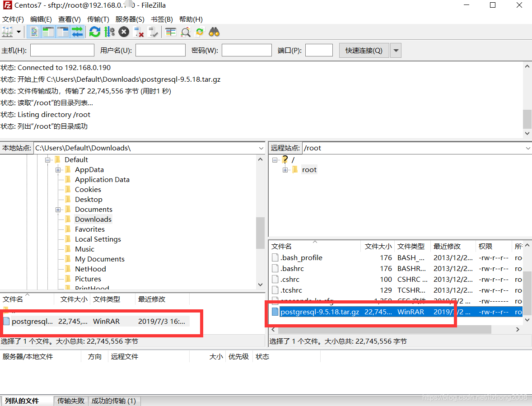Select the Desktop folder in local tree
The height and width of the screenshot is (406, 532).
point(89,200)
